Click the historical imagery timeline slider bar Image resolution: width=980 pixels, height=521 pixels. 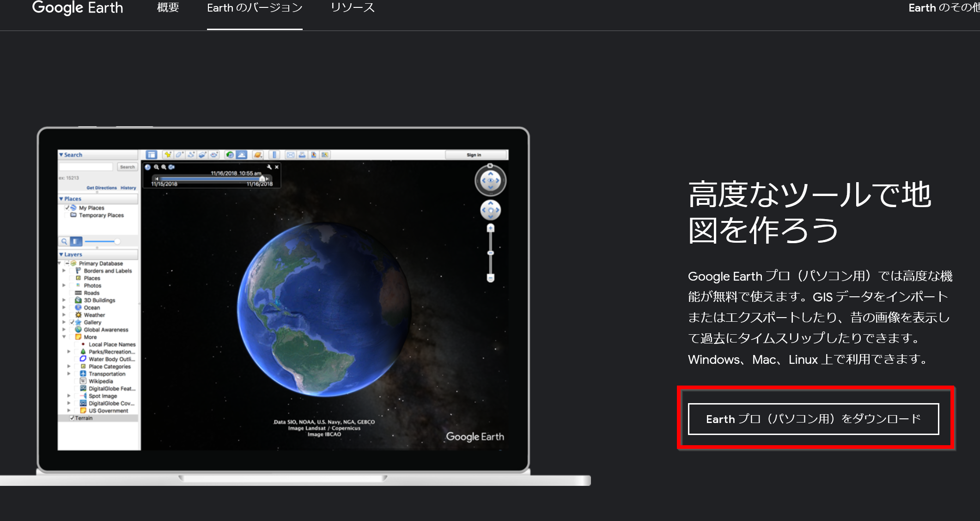[x=212, y=178]
